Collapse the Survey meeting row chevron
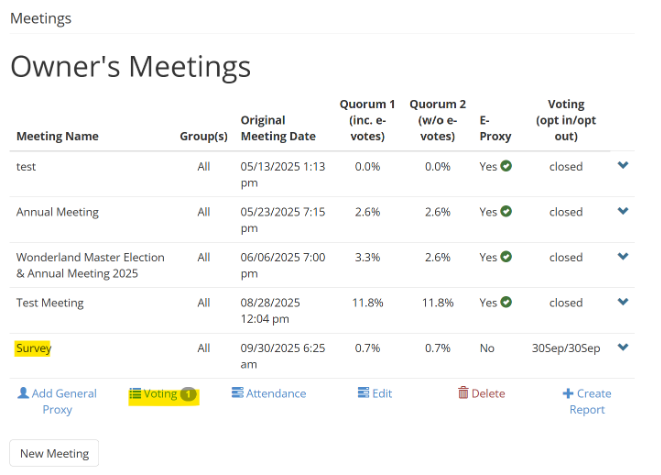The height and width of the screenshot is (475, 661). [623, 347]
